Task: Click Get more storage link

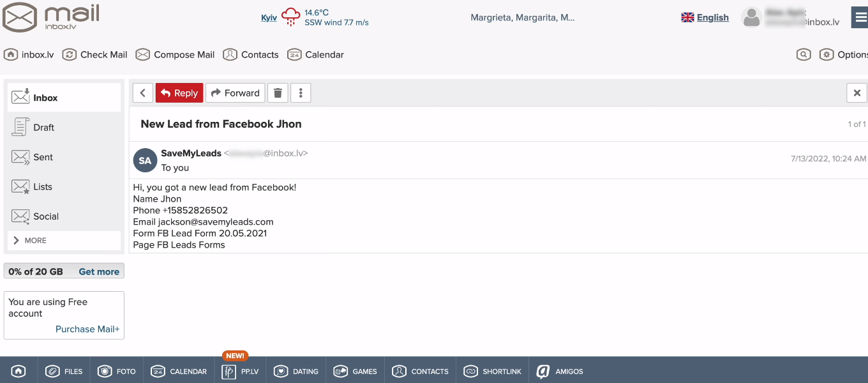Action: click(99, 272)
